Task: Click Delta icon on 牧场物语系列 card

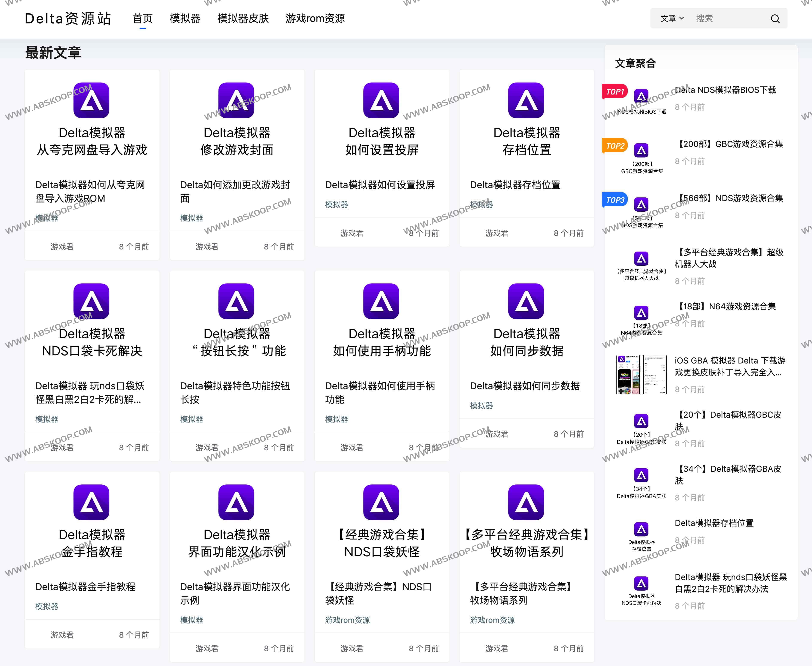Action: 526,502
